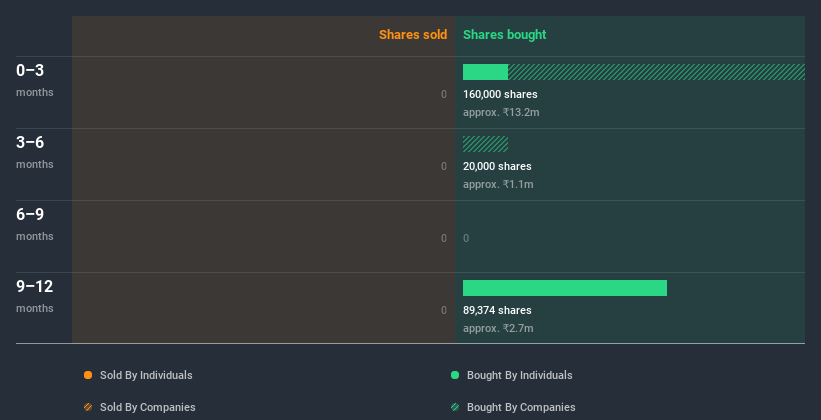Click the approx. ₹13.2m value
This screenshot has width=821, height=420.
501,112
